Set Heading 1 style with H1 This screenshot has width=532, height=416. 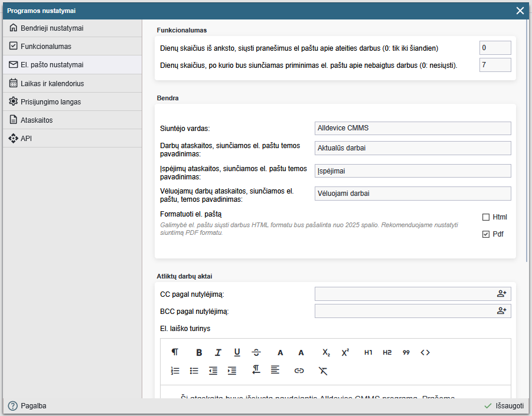point(368,353)
